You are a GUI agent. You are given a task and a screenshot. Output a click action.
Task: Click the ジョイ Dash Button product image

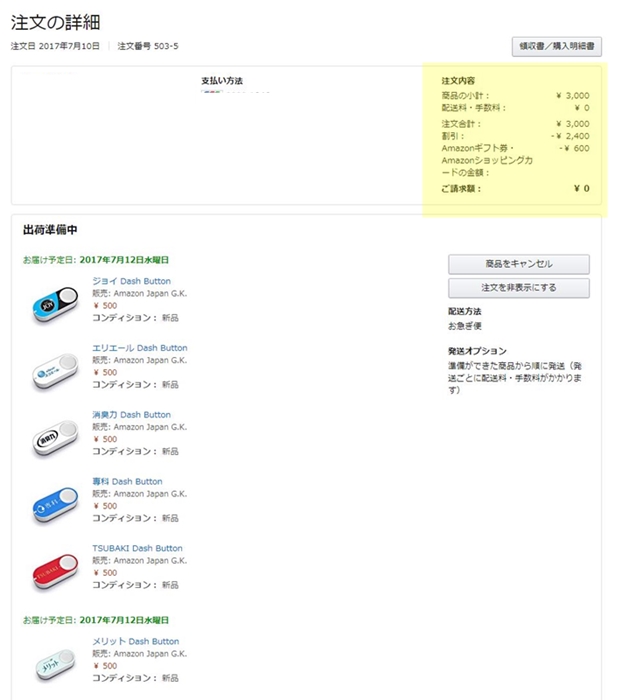[55, 304]
